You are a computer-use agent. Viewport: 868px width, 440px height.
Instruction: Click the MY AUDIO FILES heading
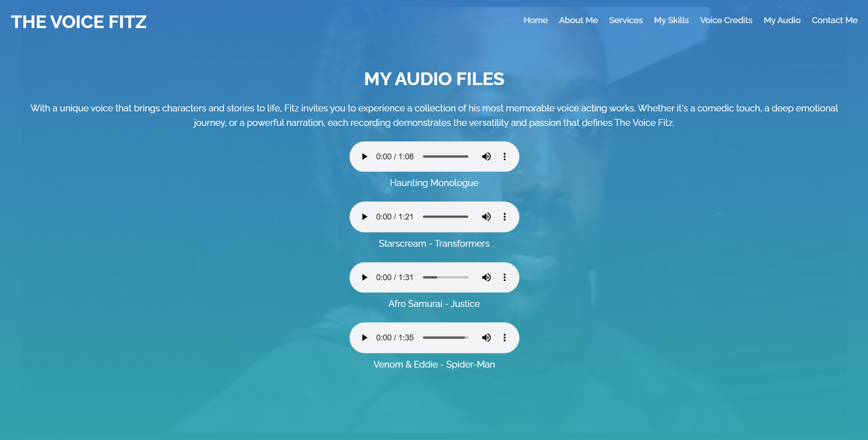point(434,79)
